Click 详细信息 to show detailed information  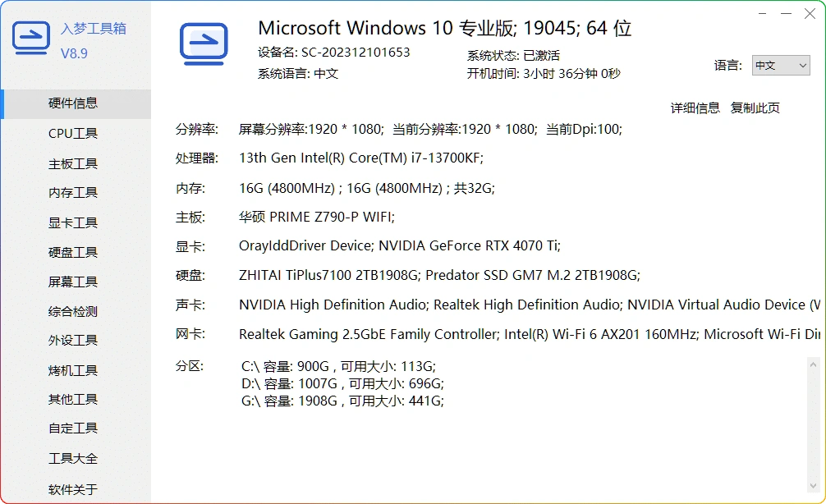(x=694, y=108)
